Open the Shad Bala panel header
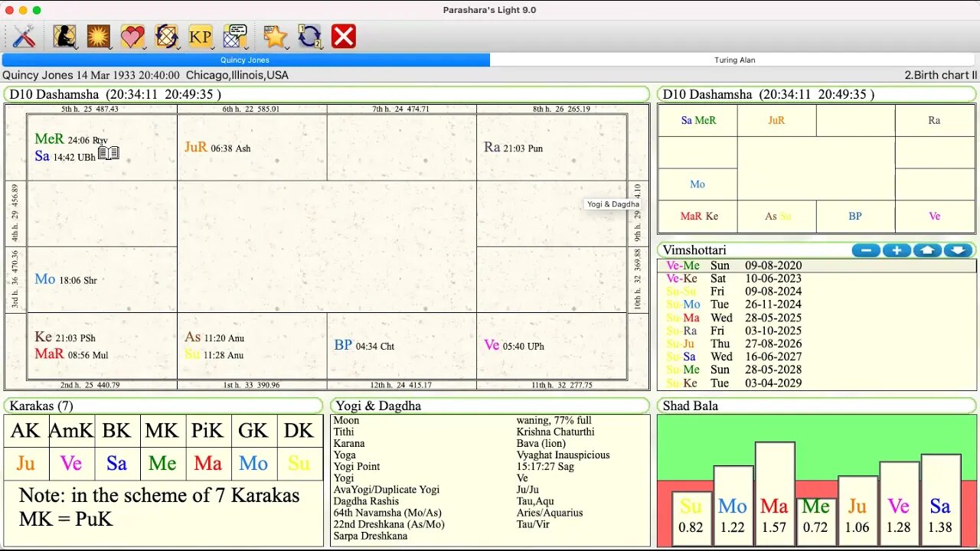Viewport: 980px width, 551px height. click(x=817, y=406)
